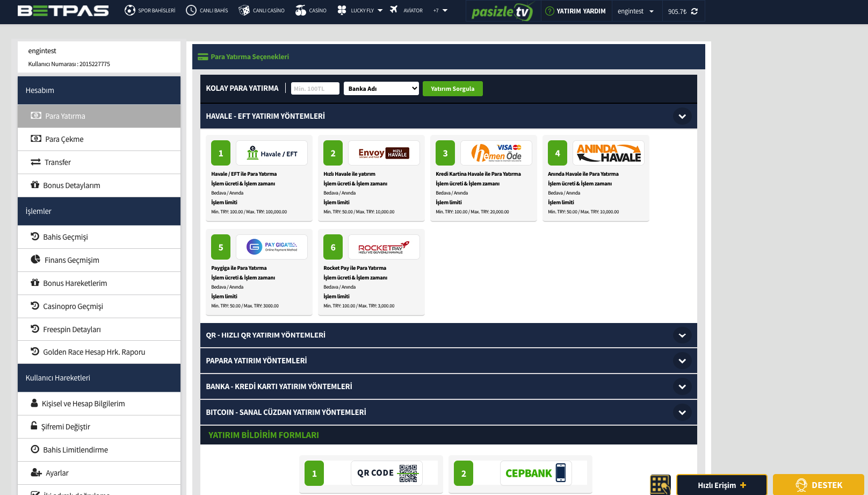Open Casino from top navigation

(311, 10)
